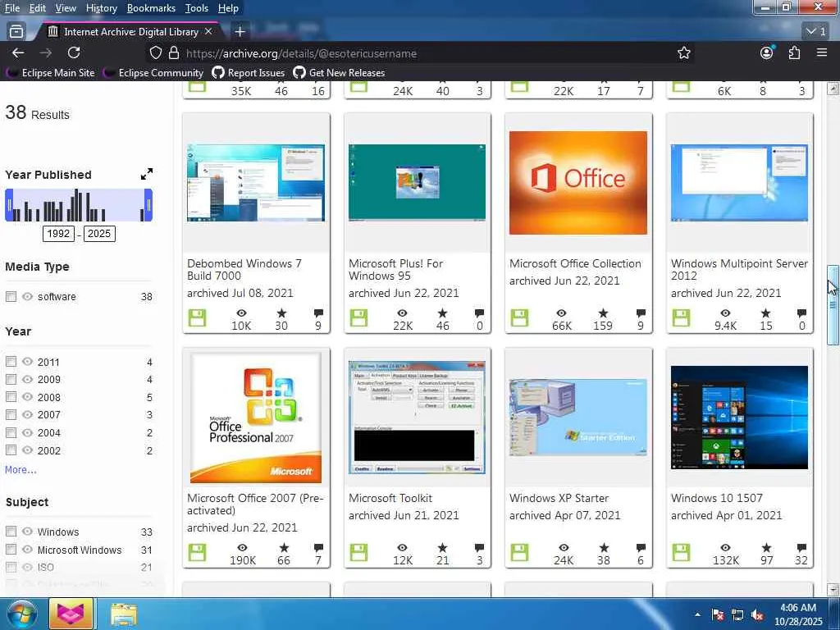This screenshot has height=630, width=840.
Task: Click the address bar URL
Action: [302, 53]
